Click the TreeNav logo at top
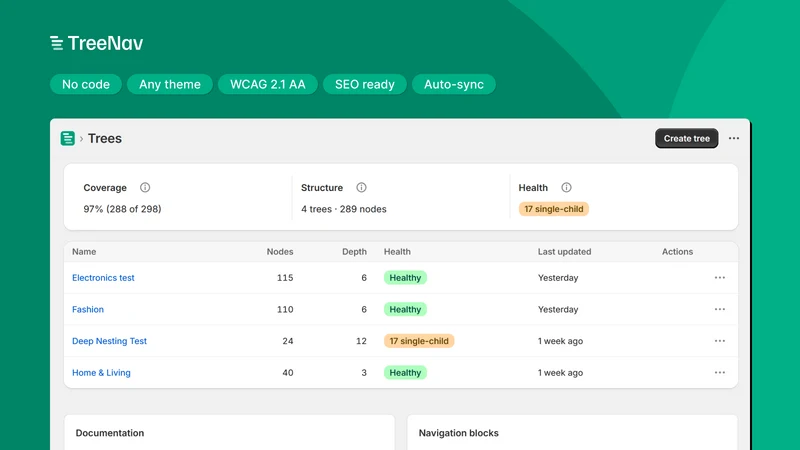Image resolution: width=800 pixels, height=450 pixels. [x=96, y=43]
